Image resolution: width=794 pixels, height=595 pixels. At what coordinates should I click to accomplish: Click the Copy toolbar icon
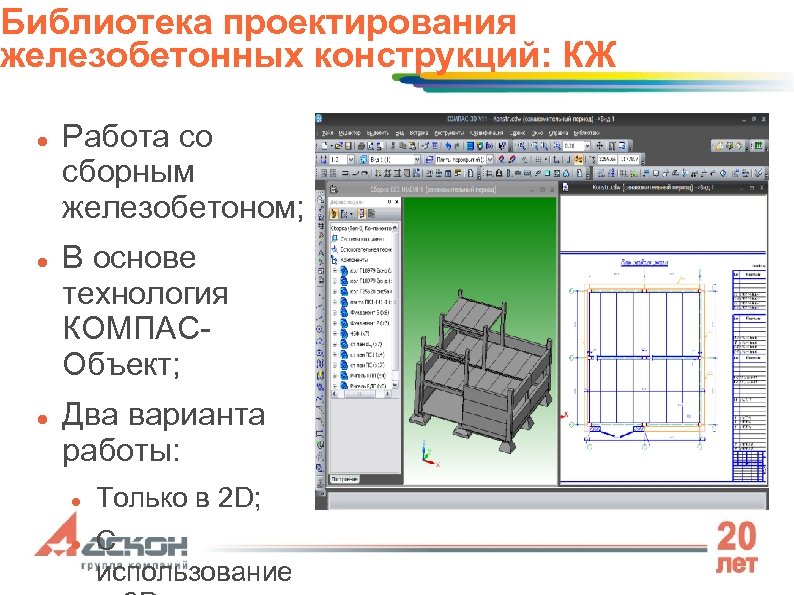pos(402,146)
